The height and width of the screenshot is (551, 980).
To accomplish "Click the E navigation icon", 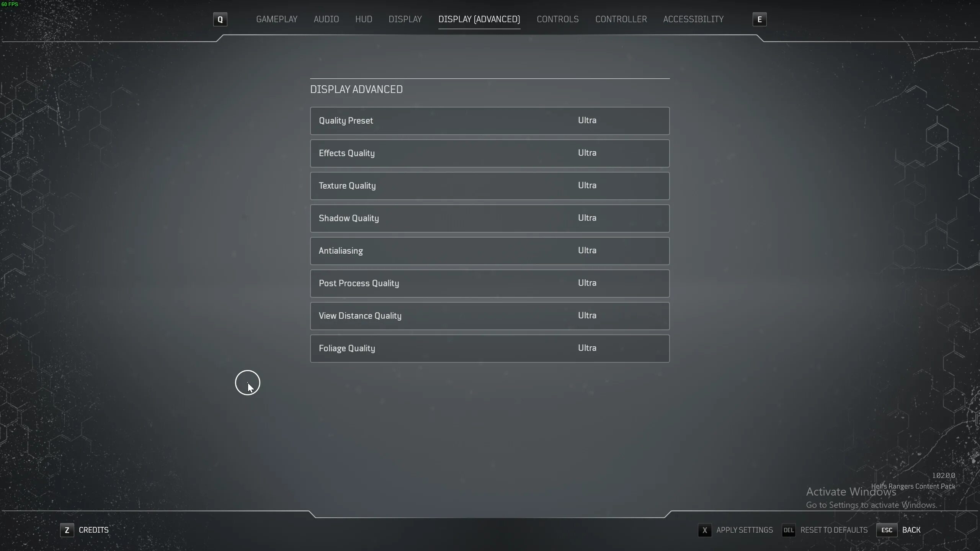I will point(759,19).
